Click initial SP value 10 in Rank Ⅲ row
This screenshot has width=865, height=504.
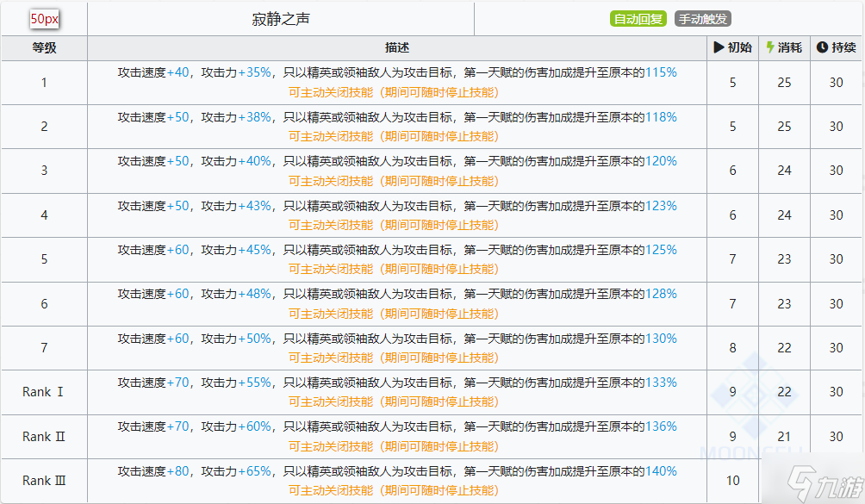click(x=732, y=481)
